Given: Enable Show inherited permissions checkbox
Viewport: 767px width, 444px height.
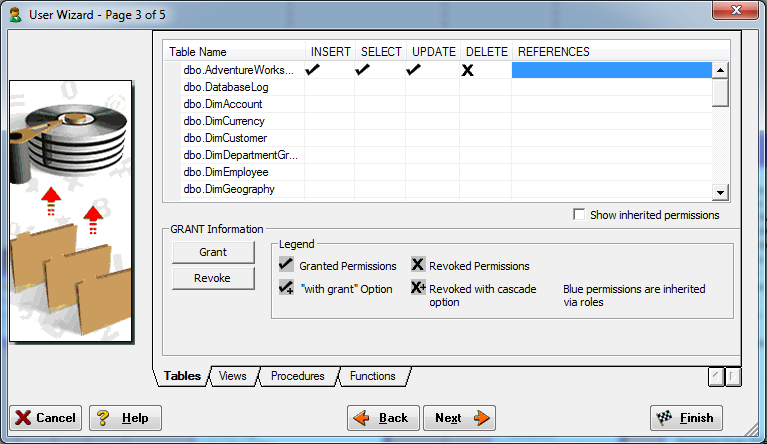Looking at the screenshot, I should pyautogui.click(x=579, y=215).
